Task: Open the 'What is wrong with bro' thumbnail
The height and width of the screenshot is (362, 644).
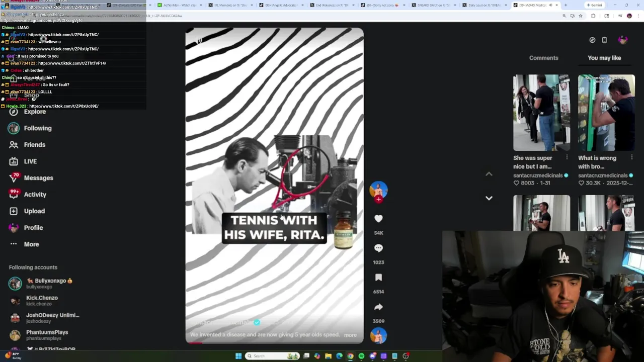Action: (x=606, y=113)
